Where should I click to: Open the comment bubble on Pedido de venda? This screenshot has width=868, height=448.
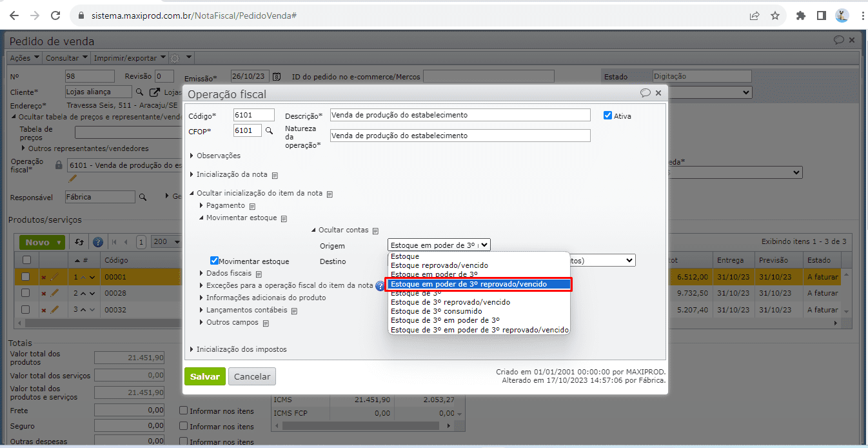pyautogui.click(x=839, y=40)
